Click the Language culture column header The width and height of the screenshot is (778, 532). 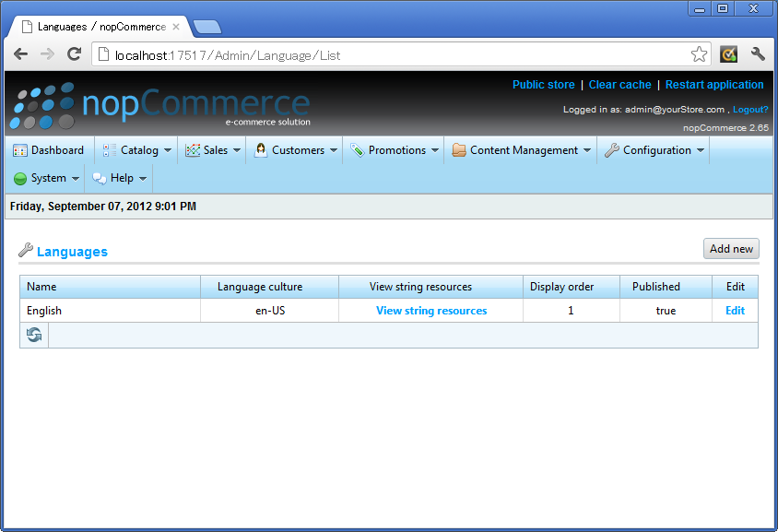point(269,287)
